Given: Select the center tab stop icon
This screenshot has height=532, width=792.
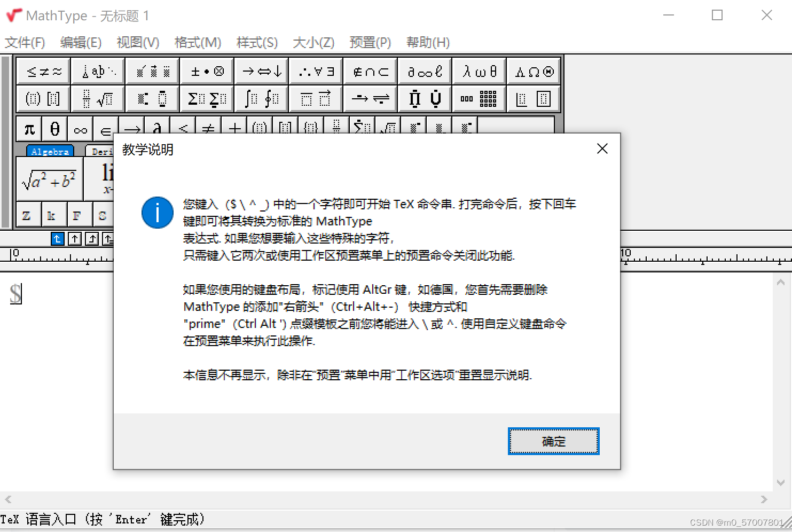Looking at the screenshot, I should [x=75, y=239].
